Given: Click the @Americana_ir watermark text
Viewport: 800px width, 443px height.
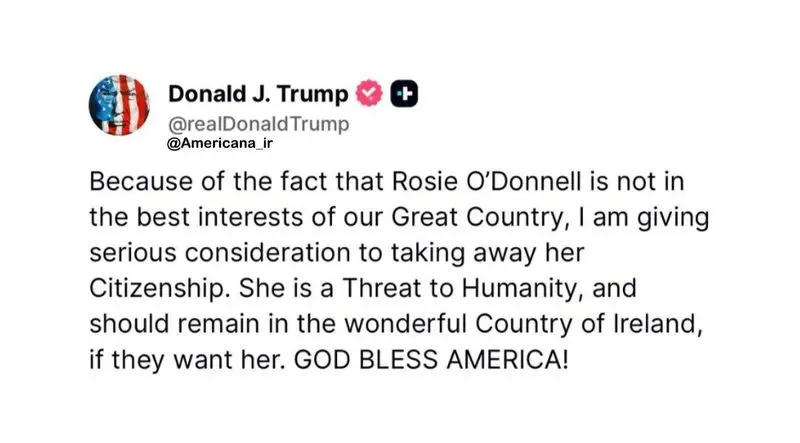Looking at the screenshot, I should pos(219,143).
